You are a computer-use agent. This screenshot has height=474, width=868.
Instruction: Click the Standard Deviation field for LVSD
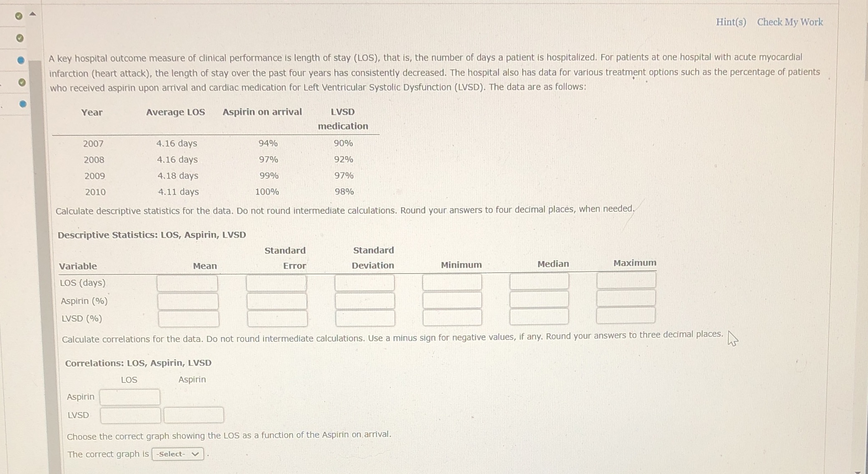click(364, 319)
